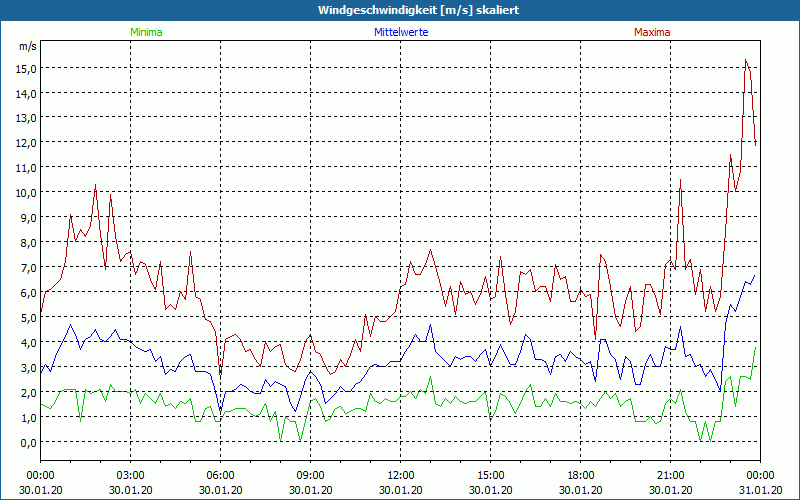Click the '31.01.20' date label
This screenshot has width=800, height=500.
point(760,490)
